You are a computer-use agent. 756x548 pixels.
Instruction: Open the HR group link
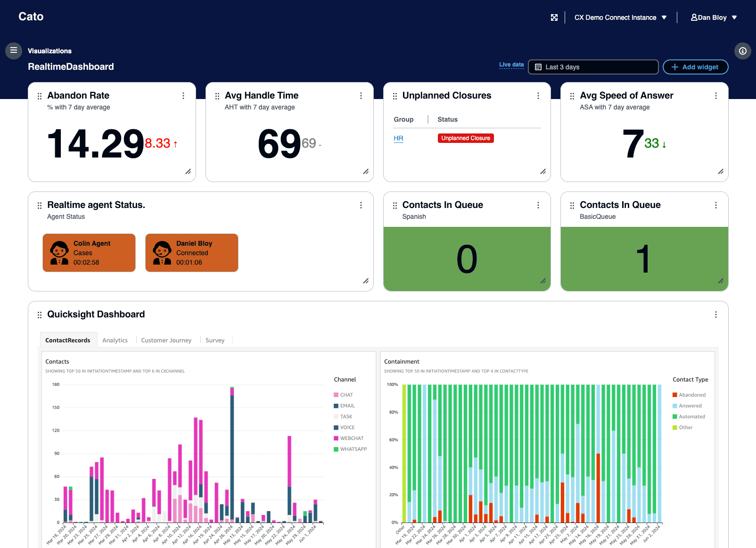[x=398, y=138]
